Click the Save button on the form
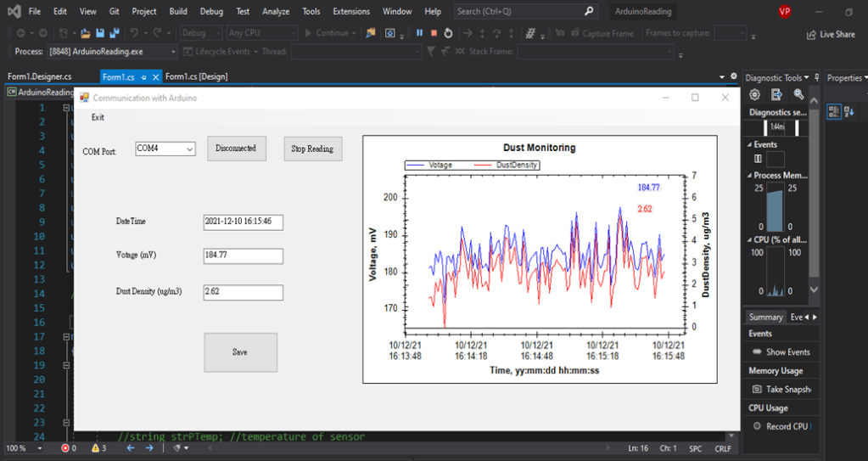Screen dimensions: 868x461 coord(240,352)
